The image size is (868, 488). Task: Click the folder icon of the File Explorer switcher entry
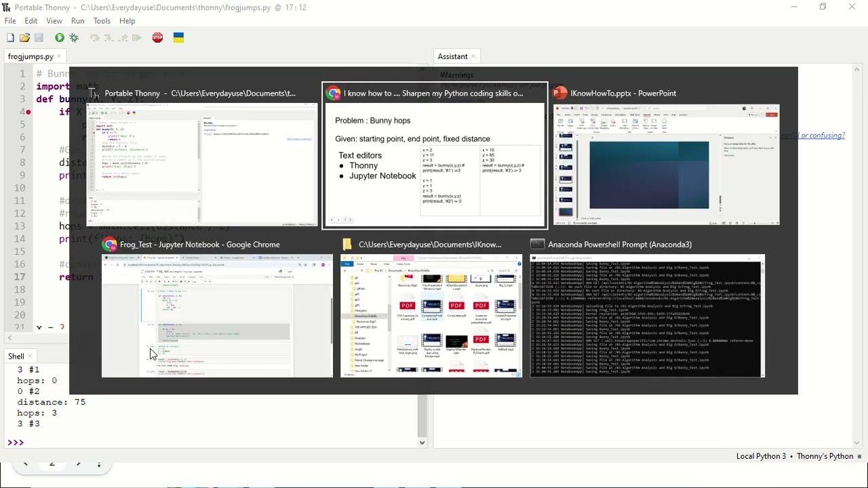point(347,245)
